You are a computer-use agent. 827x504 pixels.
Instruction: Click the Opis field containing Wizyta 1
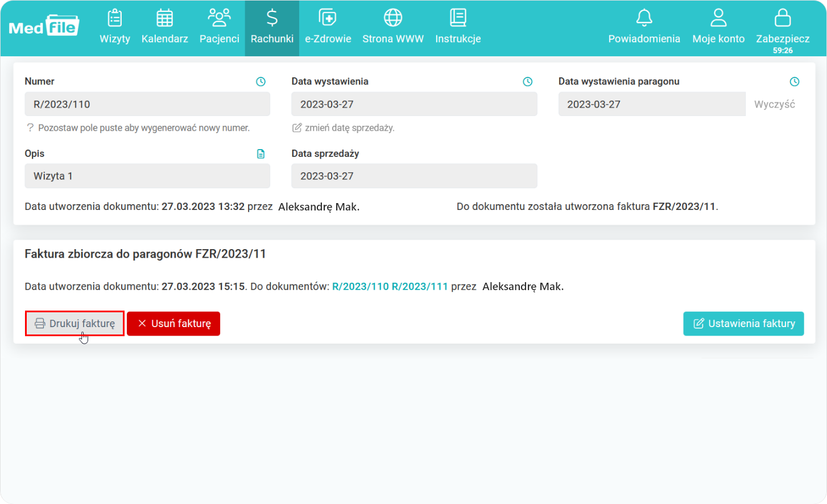coord(147,176)
